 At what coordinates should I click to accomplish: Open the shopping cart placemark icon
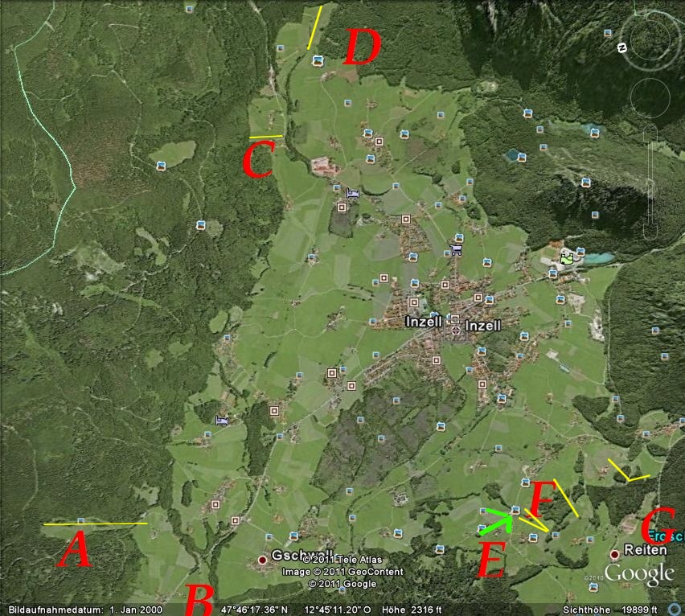pyautogui.click(x=457, y=248)
